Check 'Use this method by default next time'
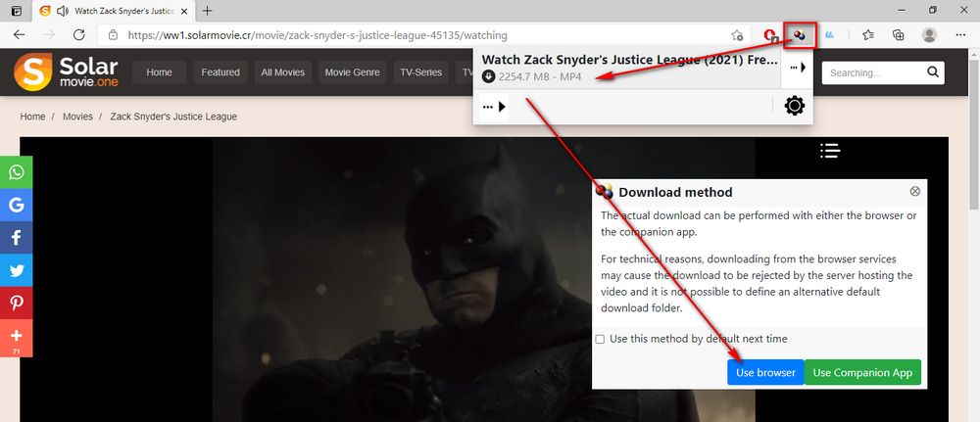The height and width of the screenshot is (422, 980). point(600,339)
